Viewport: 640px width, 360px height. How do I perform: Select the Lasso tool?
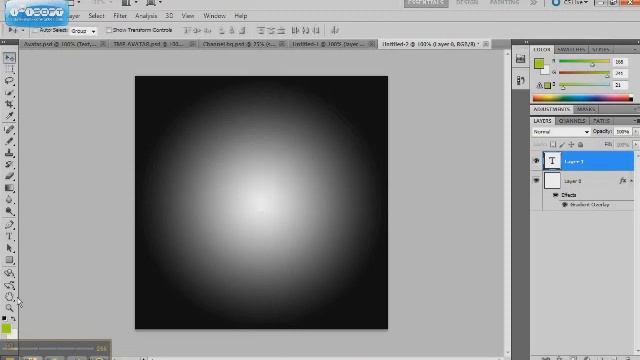tap(9, 81)
